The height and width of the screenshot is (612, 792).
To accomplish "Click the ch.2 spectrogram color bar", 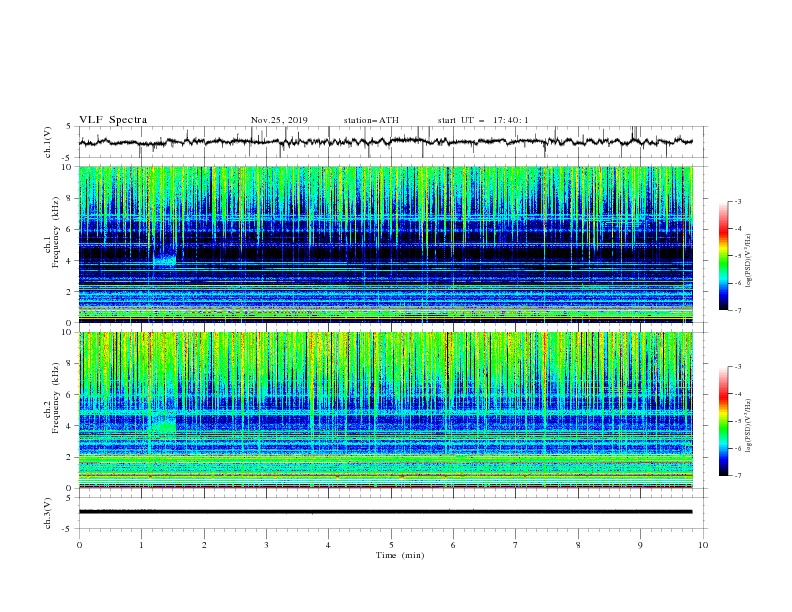I will click(724, 421).
